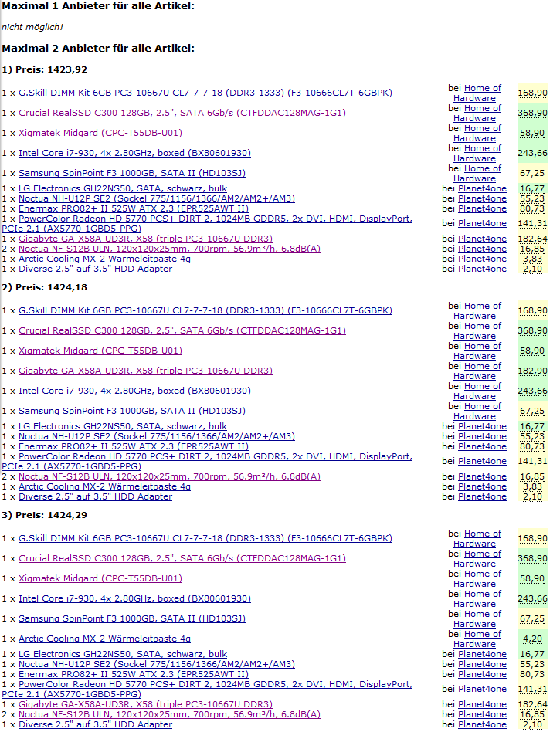This screenshot has height=732, width=560.
Task: Select heading '1) Preis: 1423,92'
Action: [x=44, y=69]
